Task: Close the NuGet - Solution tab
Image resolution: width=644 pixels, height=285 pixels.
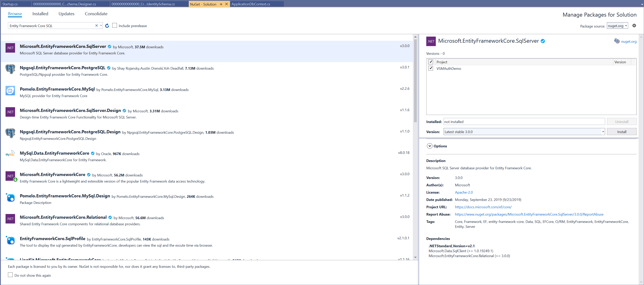Action: [226, 4]
